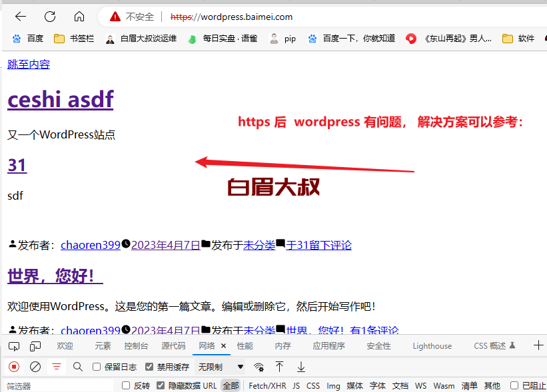
Task: Switch to the 内存 DevTools tab
Action: [x=283, y=346]
